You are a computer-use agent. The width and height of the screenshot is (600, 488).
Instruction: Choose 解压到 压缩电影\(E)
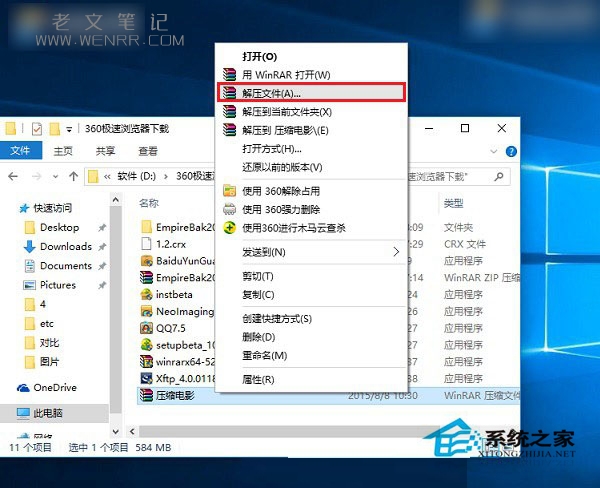click(x=285, y=130)
